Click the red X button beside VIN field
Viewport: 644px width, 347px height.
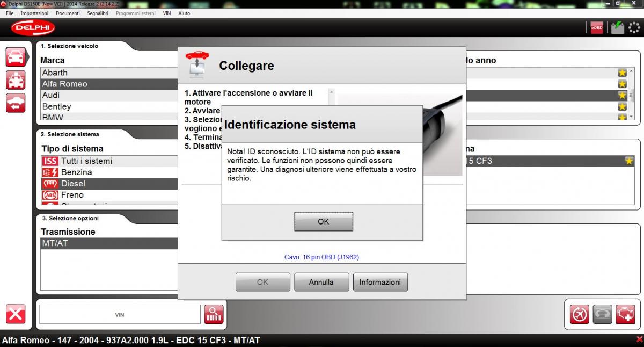tap(16, 314)
